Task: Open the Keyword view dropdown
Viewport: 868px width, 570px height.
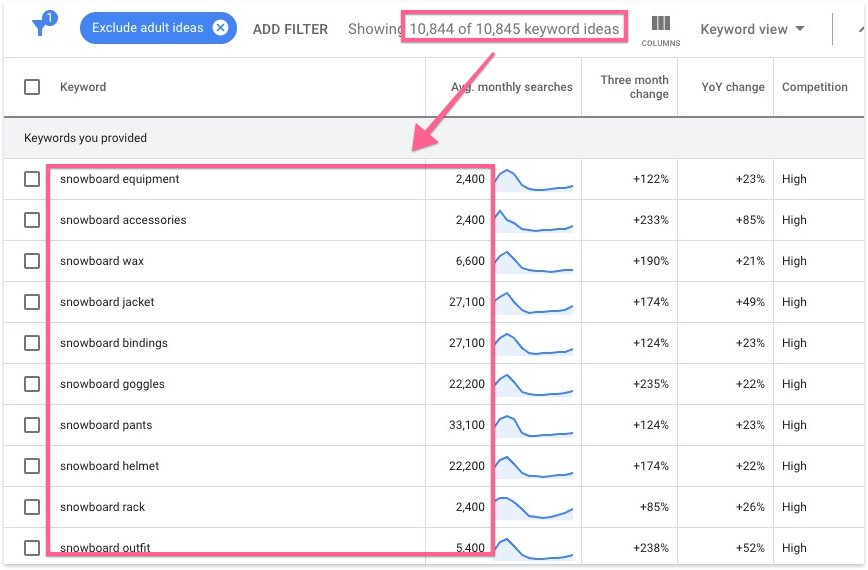Action: point(752,29)
